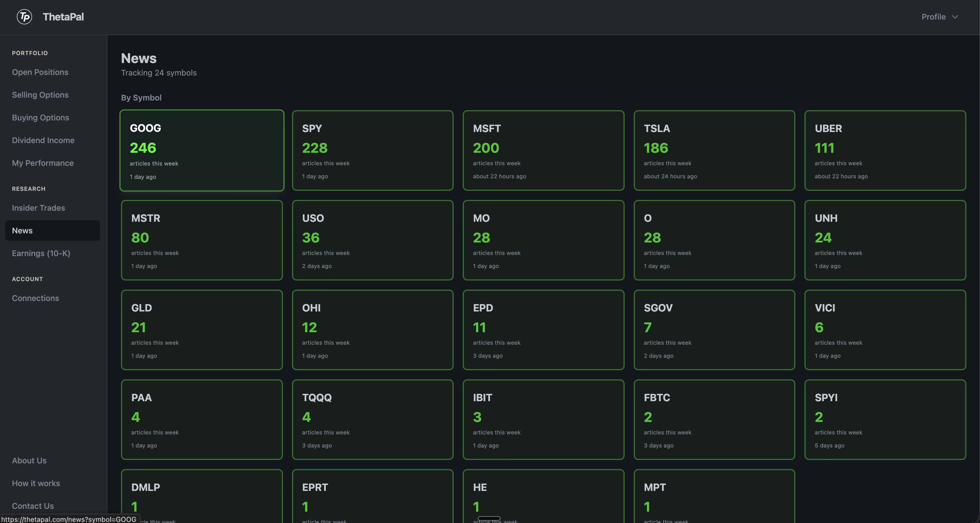Open the VICI news card
The width and height of the screenshot is (980, 523).
point(885,330)
